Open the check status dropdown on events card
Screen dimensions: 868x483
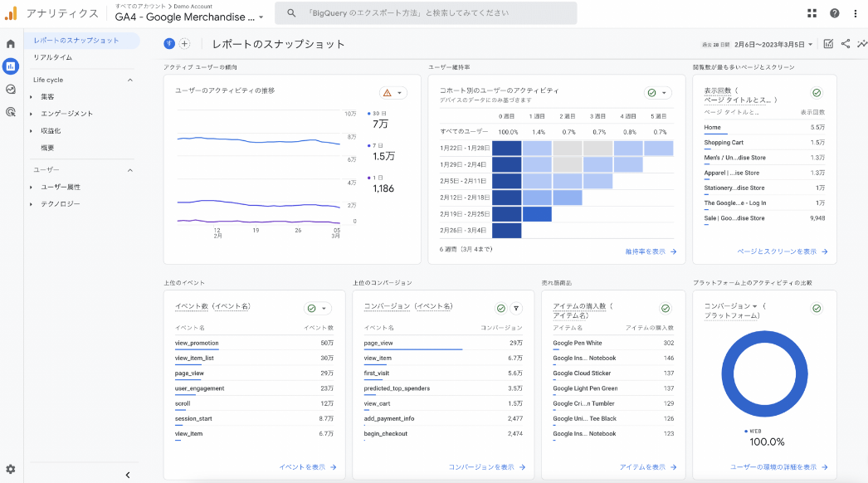click(318, 309)
